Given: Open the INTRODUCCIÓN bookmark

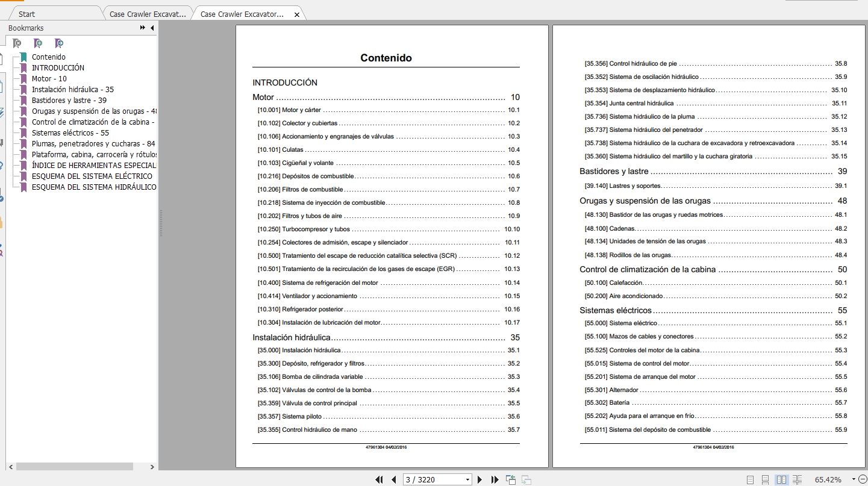Looking at the screenshot, I should coord(58,68).
